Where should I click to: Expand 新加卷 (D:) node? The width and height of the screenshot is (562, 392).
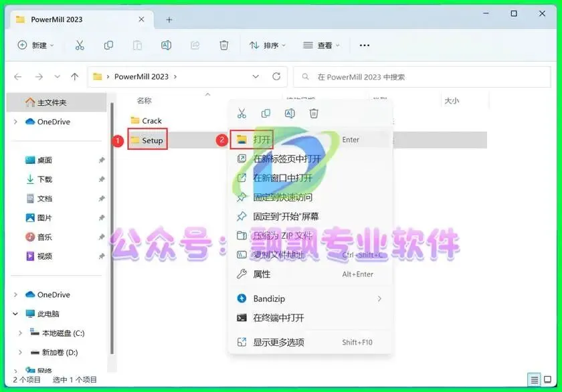pos(20,353)
